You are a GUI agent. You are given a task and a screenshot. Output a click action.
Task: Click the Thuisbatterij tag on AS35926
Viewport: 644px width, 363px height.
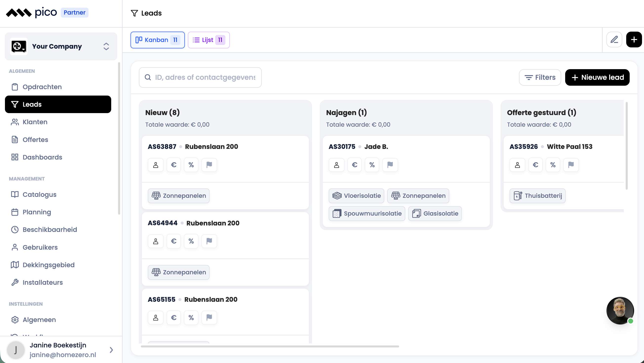pyautogui.click(x=537, y=196)
